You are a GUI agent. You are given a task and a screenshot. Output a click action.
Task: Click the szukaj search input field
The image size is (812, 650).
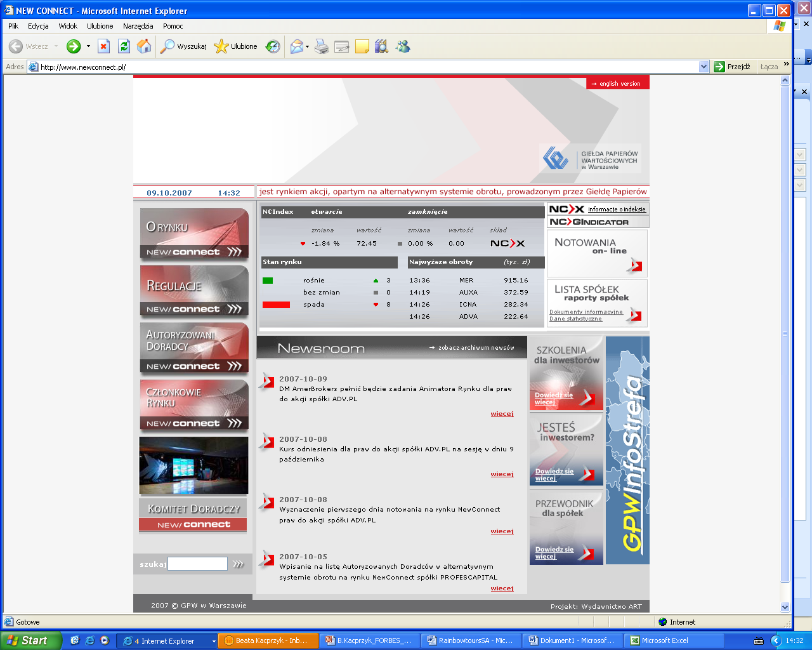[197, 564]
